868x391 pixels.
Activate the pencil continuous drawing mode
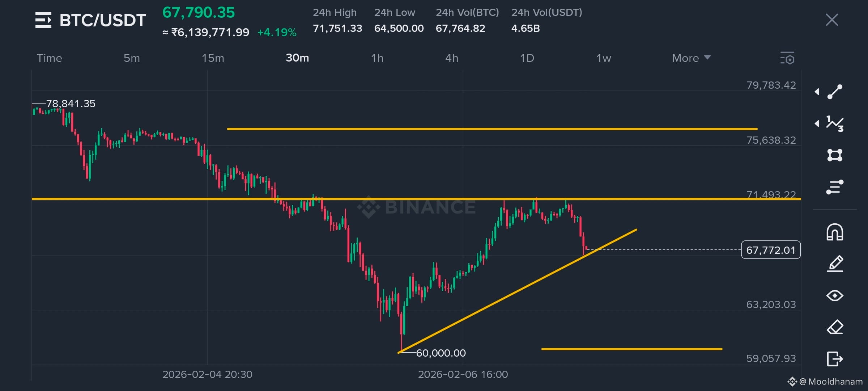click(x=835, y=264)
